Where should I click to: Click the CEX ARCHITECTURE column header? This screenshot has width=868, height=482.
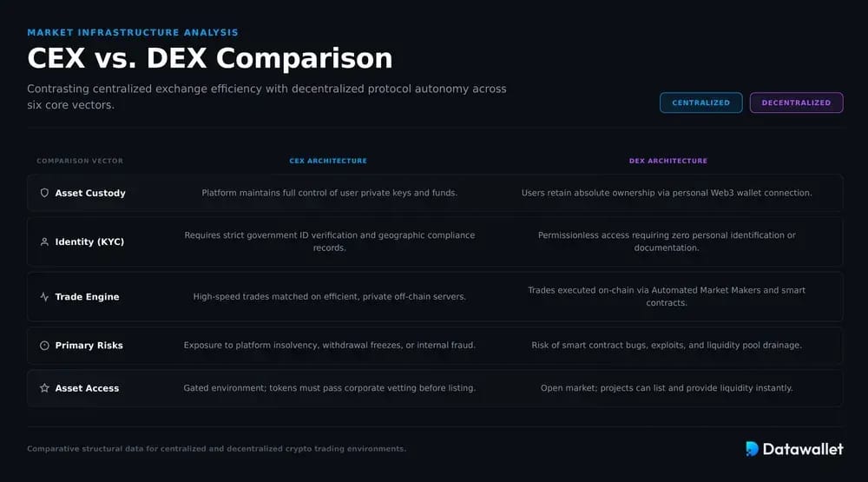(x=328, y=161)
